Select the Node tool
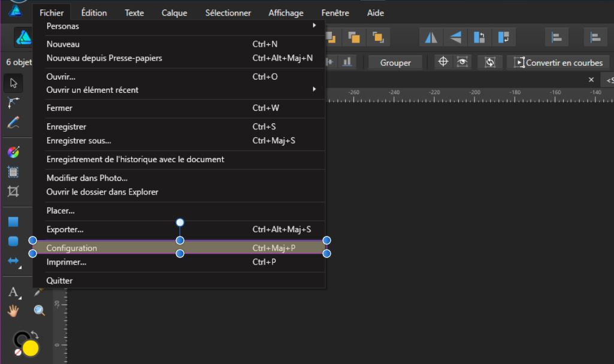This screenshot has height=364, width=614. tap(13, 102)
